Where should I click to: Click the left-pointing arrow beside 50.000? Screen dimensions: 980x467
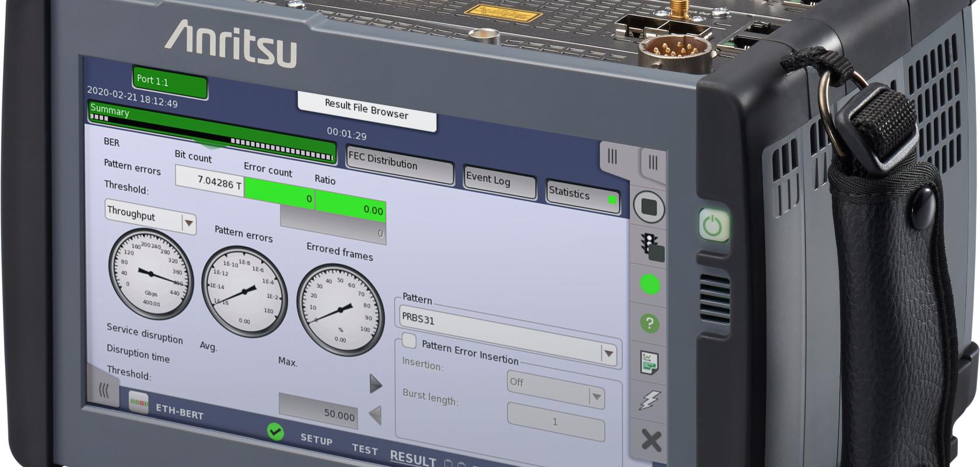(376, 415)
